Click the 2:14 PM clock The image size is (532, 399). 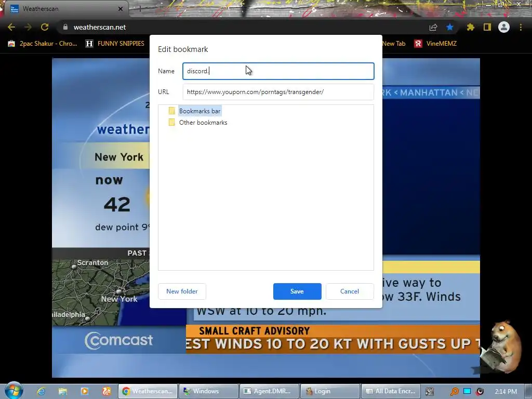[x=506, y=392]
